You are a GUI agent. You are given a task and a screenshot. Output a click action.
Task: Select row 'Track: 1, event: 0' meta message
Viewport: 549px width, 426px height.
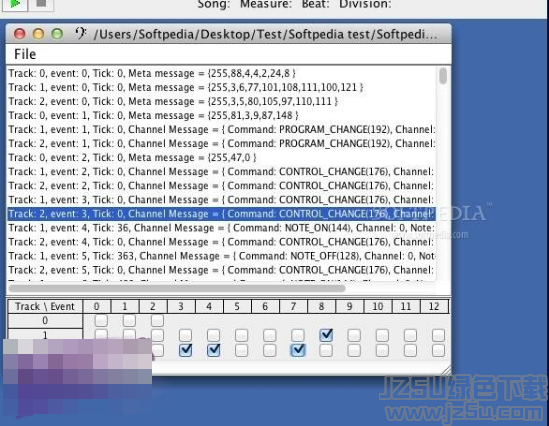222,87
